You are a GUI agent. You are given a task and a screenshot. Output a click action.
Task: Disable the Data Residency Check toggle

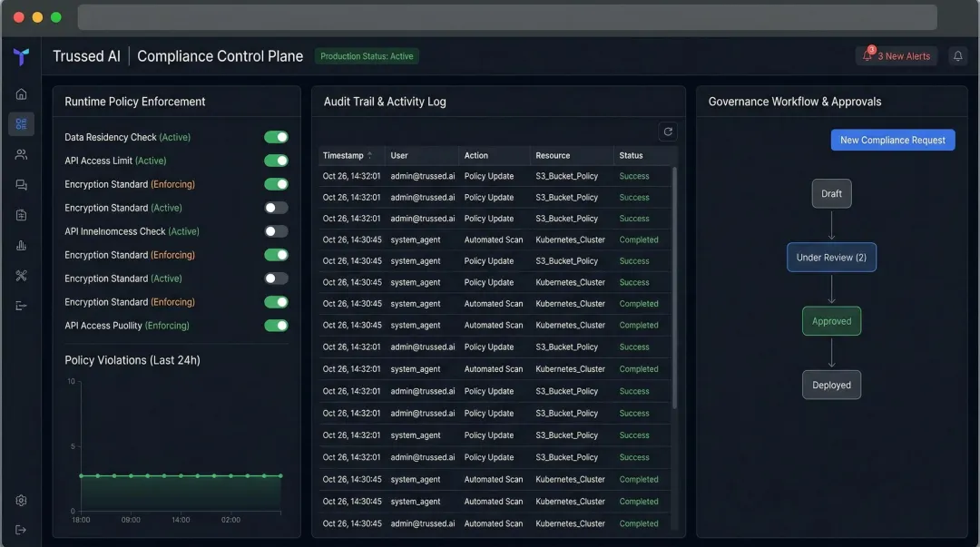click(276, 137)
